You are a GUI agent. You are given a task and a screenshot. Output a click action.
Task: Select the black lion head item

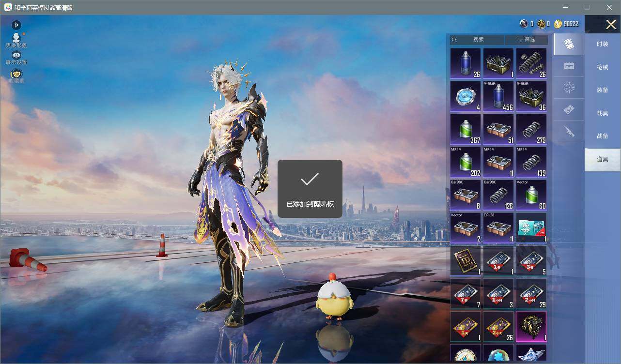[x=531, y=326]
